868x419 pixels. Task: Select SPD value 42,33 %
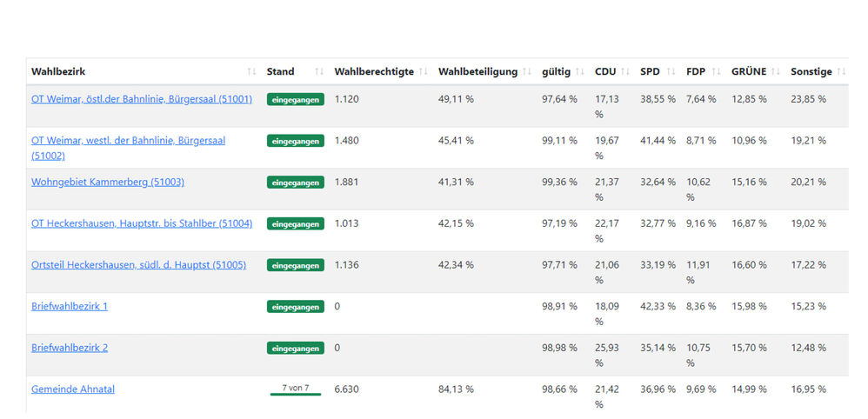tap(658, 306)
